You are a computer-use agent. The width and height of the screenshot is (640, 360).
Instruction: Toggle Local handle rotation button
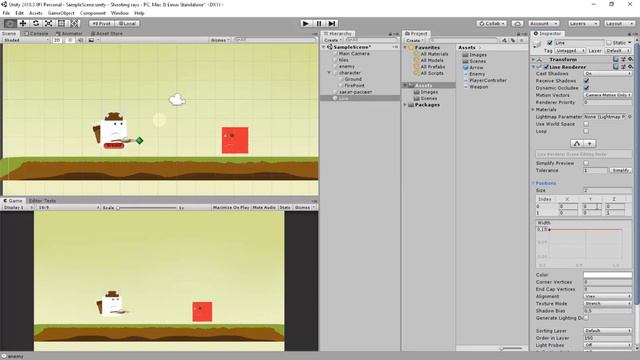[127, 24]
